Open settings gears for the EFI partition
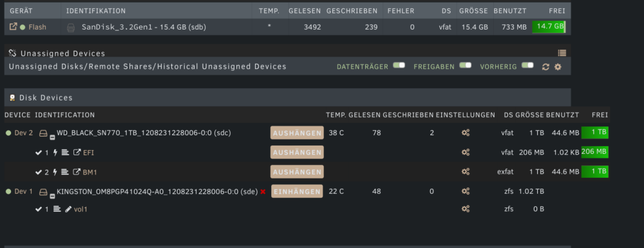Image resolution: width=644 pixels, height=248 pixels. click(x=466, y=152)
